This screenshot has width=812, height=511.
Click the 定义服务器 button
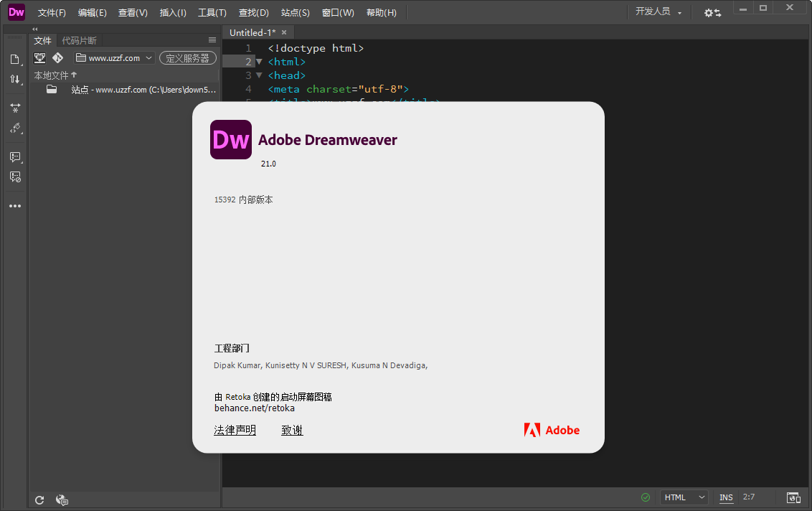[187, 58]
